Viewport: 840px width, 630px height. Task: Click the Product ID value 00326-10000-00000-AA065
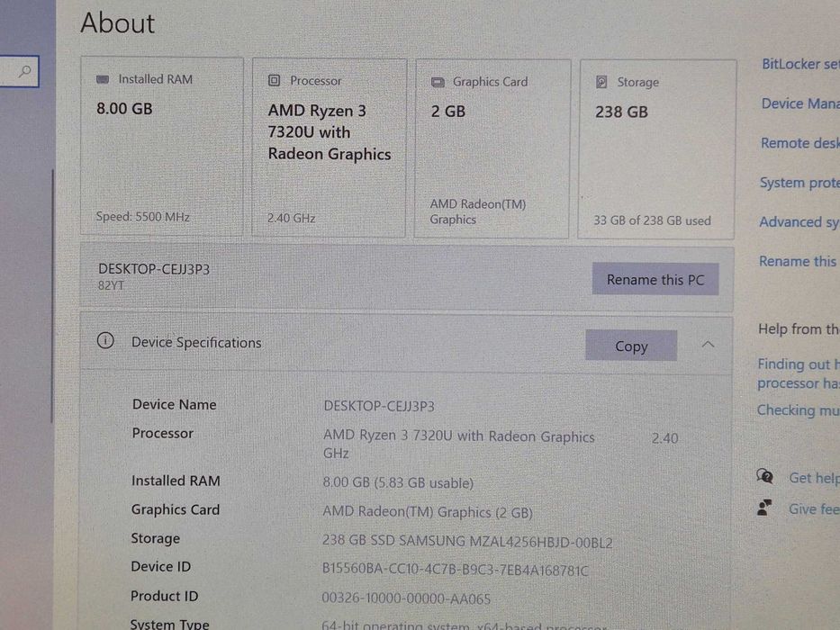point(406,598)
